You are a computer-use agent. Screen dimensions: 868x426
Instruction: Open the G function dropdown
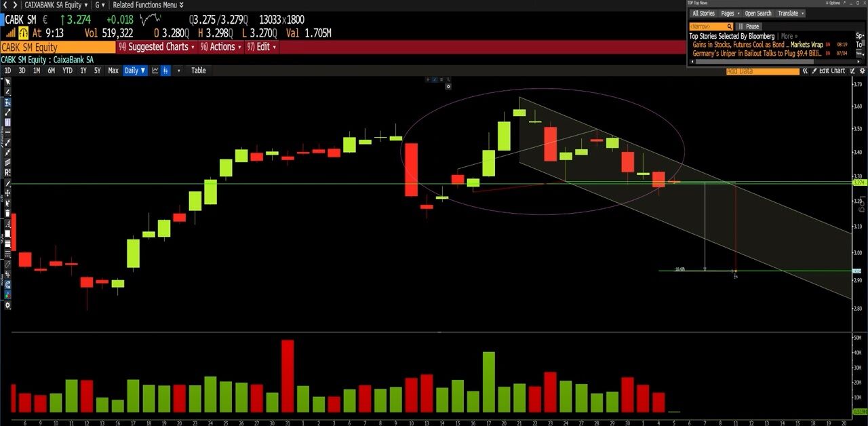click(x=100, y=5)
